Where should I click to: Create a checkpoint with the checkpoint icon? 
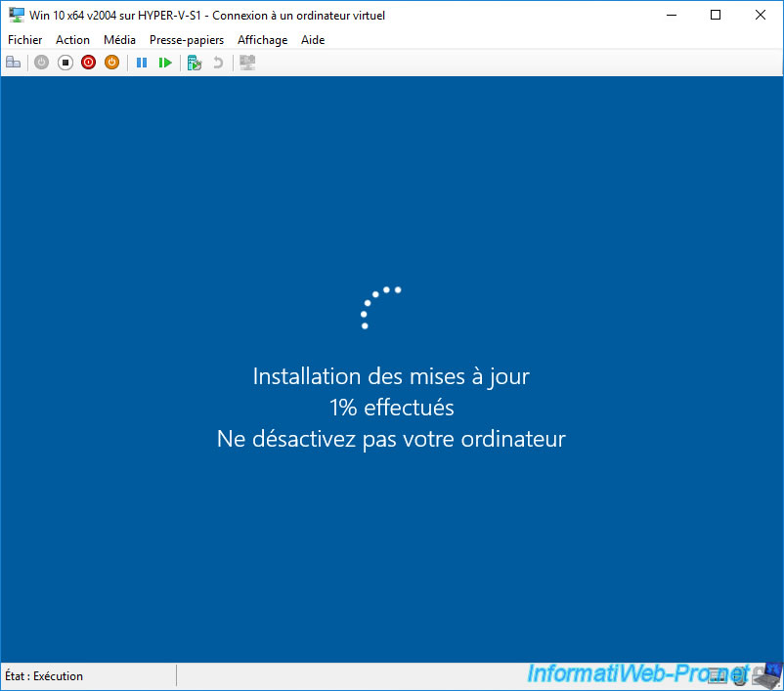[x=194, y=63]
